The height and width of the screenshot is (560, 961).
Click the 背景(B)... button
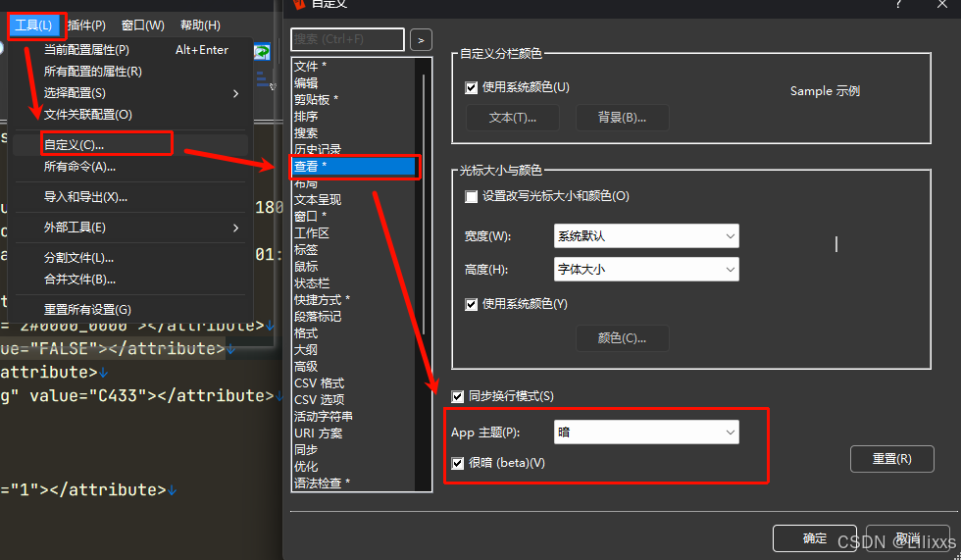[x=622, y=118]
